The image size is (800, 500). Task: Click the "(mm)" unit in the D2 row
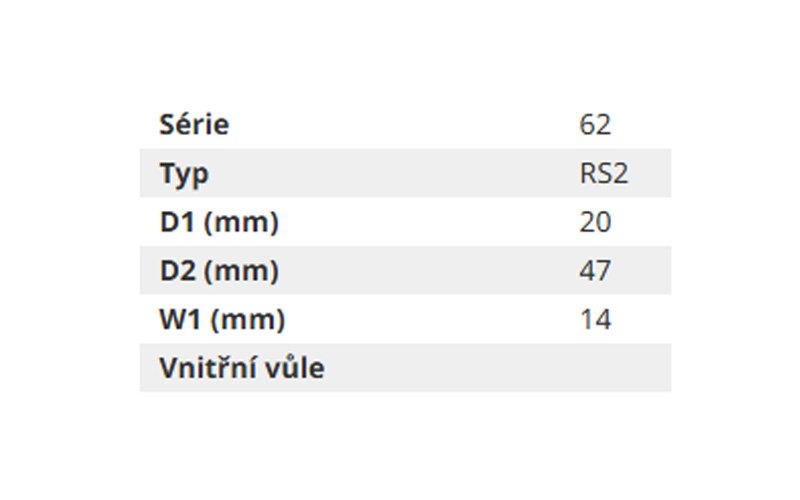click(241, 271)
